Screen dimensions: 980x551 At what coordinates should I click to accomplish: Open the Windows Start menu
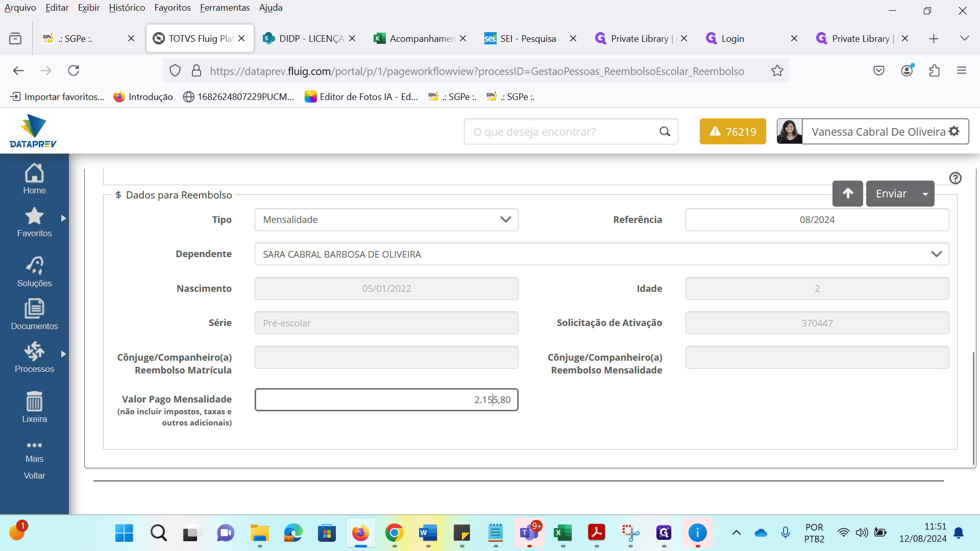click(x=124, y=533)
